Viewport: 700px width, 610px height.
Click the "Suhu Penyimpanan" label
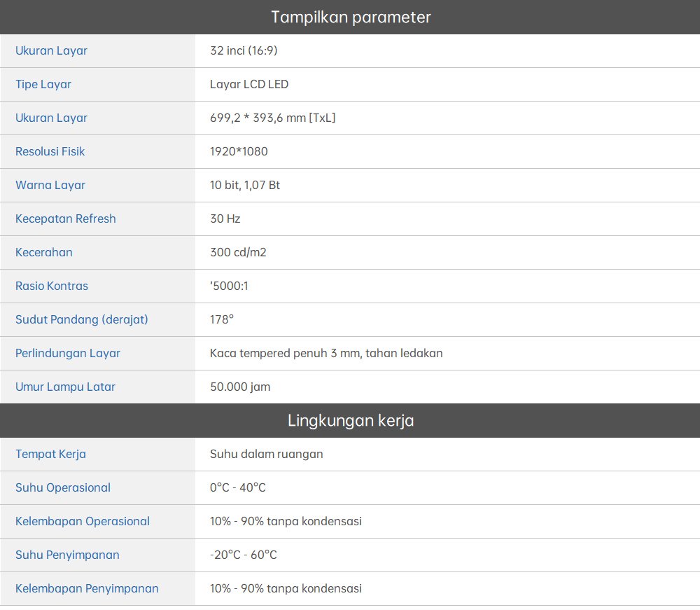point(67,555)
